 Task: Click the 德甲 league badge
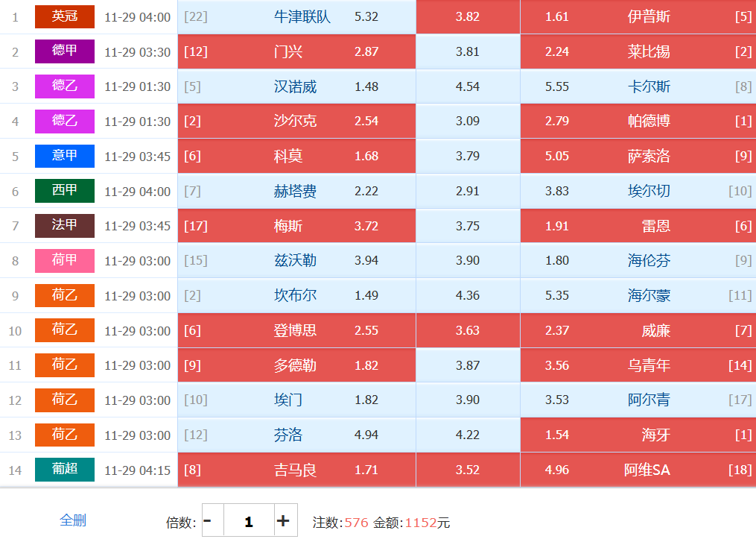pyautogui.click(x=65, y=51)
